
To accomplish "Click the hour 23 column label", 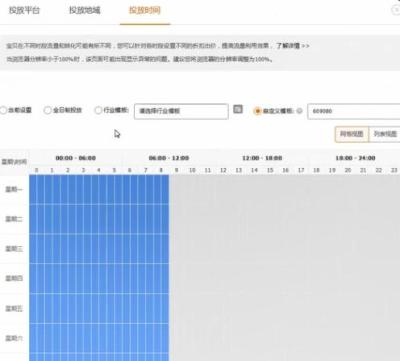I will [x=394, y=170].
